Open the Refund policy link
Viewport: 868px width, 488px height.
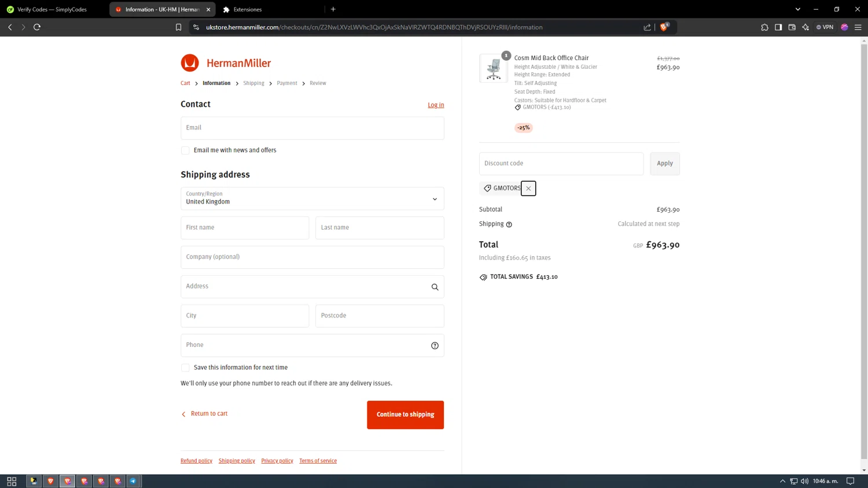pyautogui.click(x=196, y=461)
